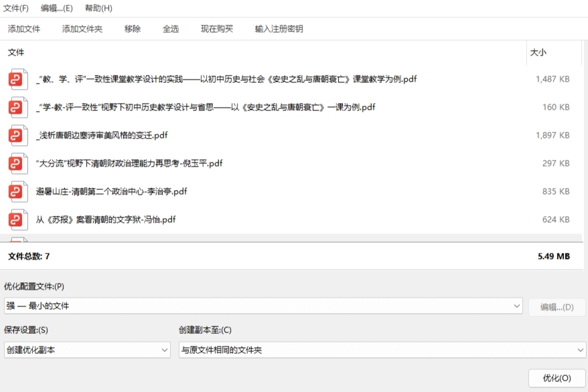Click 移除 to remove selected files

click(x=133, y=29)
